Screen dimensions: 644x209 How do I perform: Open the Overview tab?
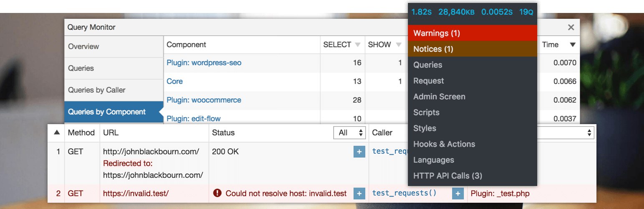(113, 46)
